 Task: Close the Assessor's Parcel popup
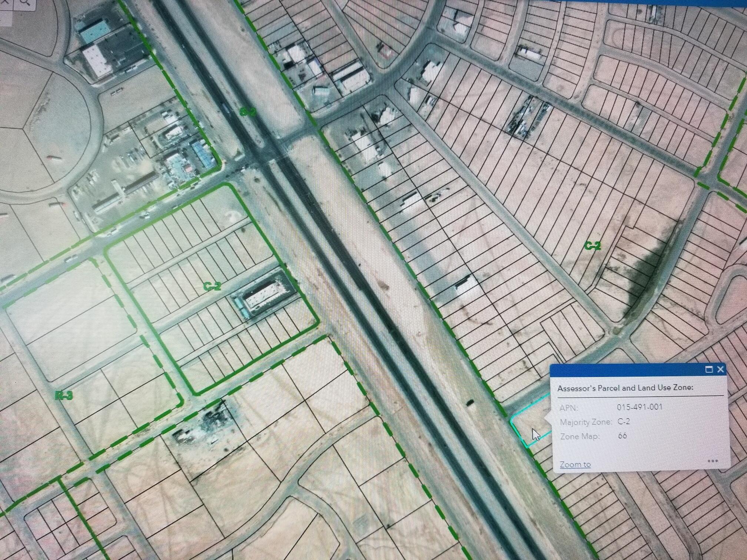(721, 369)
